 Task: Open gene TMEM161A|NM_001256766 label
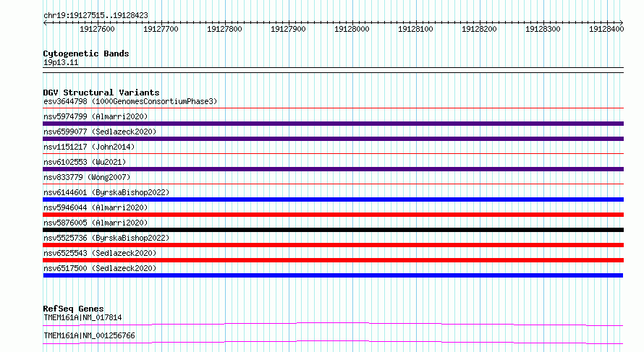pos(89,335)
